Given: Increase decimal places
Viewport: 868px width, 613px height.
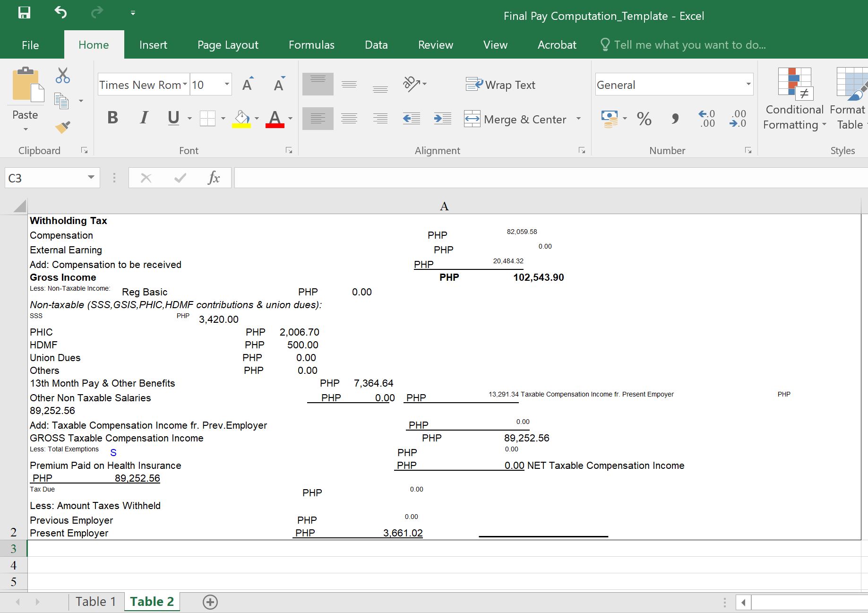Looking at the screenshot, I should (707, 118).
